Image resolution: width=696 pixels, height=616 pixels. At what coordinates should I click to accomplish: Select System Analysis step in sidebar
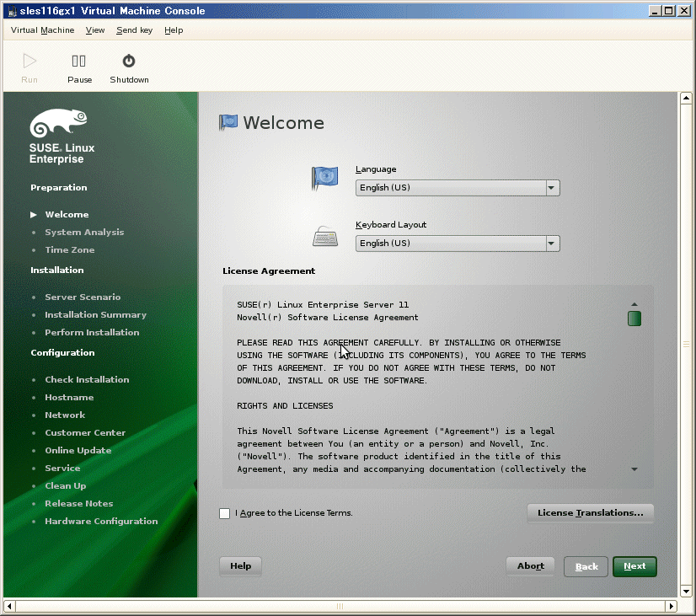84,232
